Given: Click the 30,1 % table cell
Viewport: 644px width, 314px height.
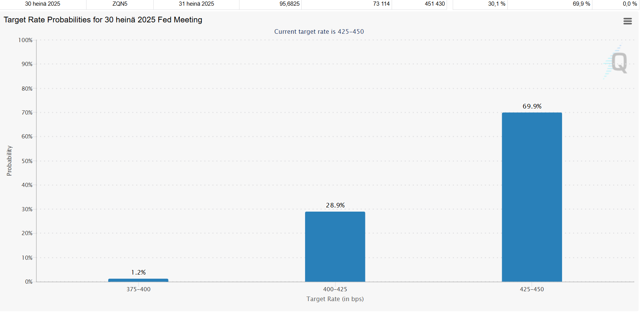Looking at the screenshot, I should [x=496, y=4].
